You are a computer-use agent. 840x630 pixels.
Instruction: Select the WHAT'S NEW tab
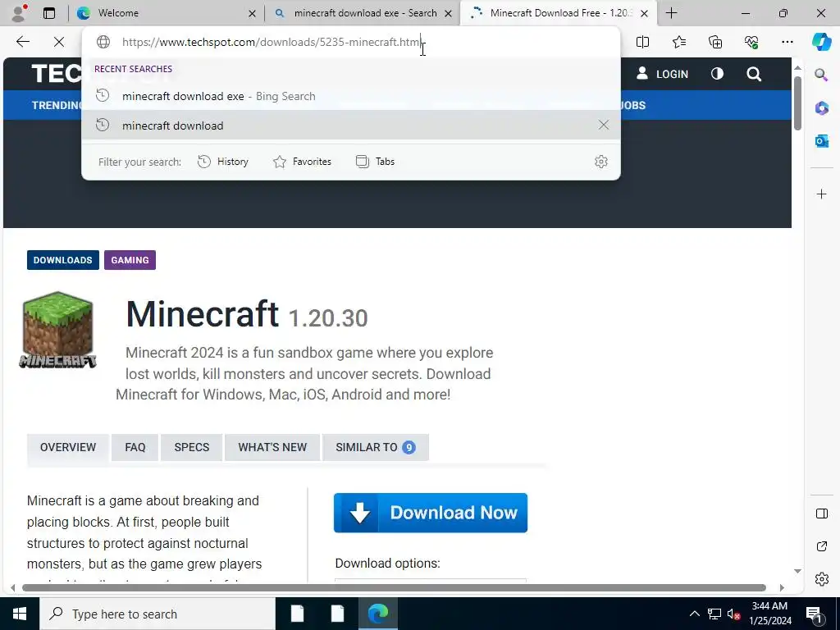pyautogui.click(x=272, y=447)
